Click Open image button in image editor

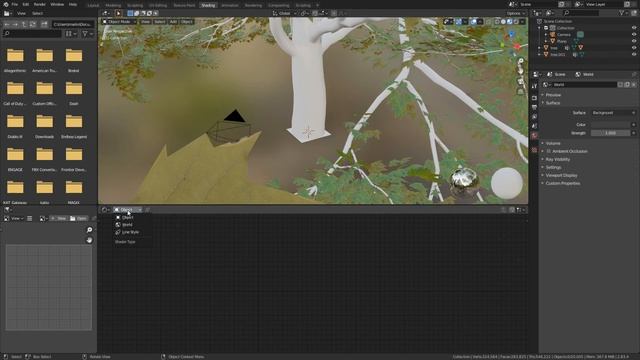click(x=78, y=218)
